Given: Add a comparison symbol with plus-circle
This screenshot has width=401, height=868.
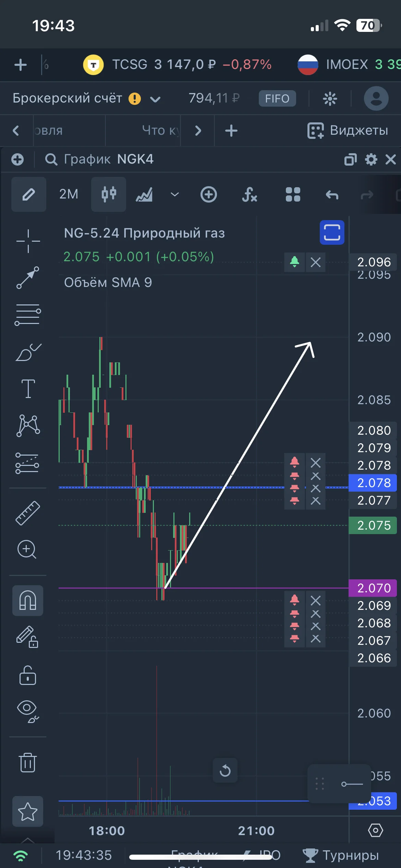Looking at the screenshot, I should pos(208,194).
